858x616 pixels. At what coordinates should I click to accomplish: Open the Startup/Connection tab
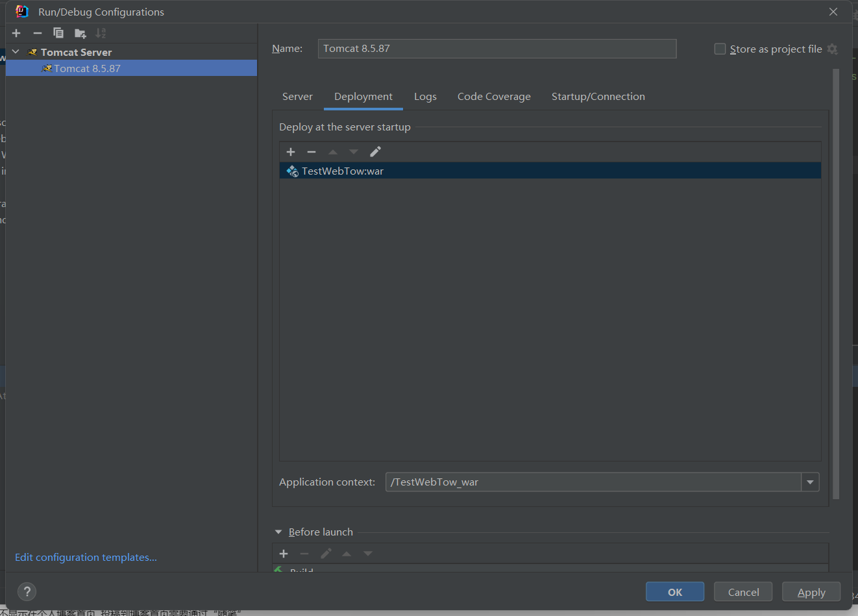tap(598, 97)
